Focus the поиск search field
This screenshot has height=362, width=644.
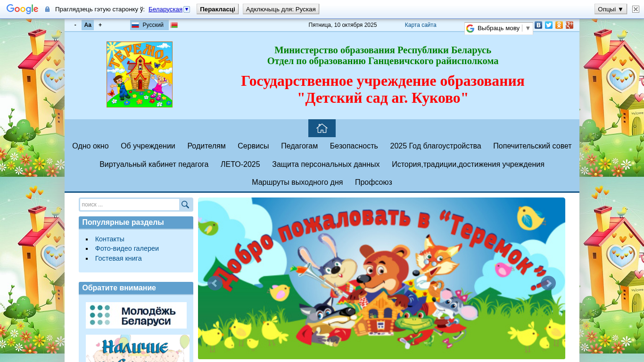(130, 205)
